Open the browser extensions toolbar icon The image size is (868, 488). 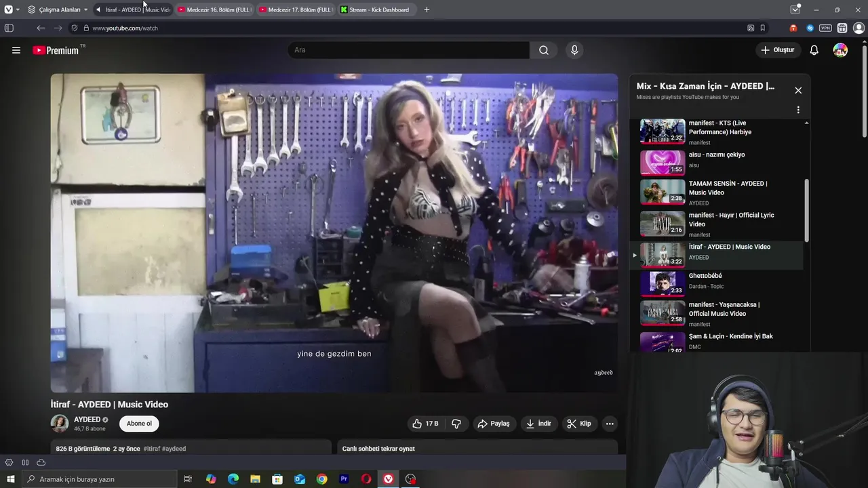(x=842, y=28)
